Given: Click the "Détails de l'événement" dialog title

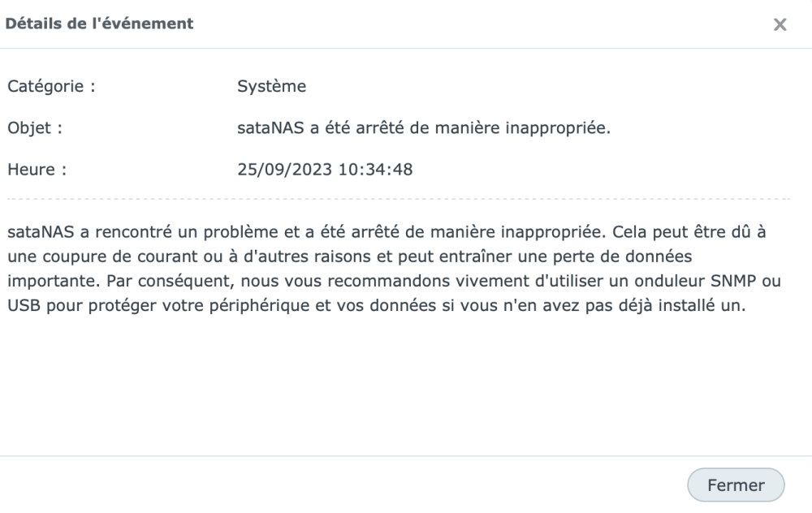Looking at the screenshot, I should (100, 24).
